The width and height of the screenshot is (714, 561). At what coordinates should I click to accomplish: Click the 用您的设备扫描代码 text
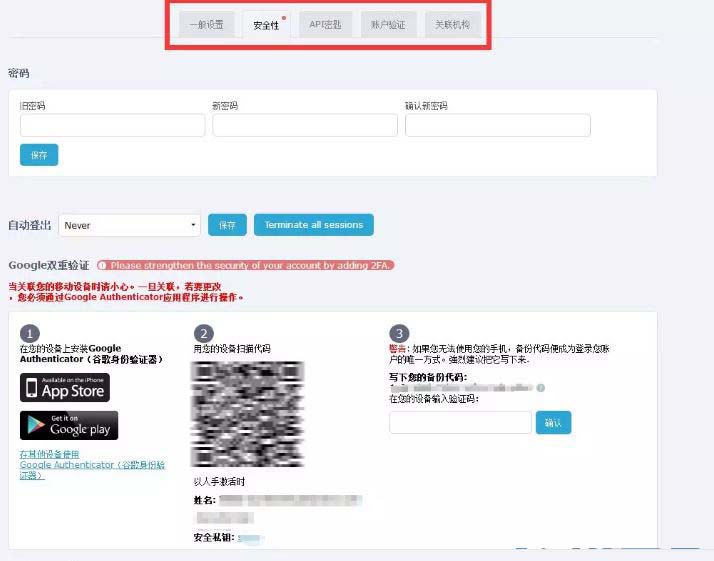click(x=232, y=349)
